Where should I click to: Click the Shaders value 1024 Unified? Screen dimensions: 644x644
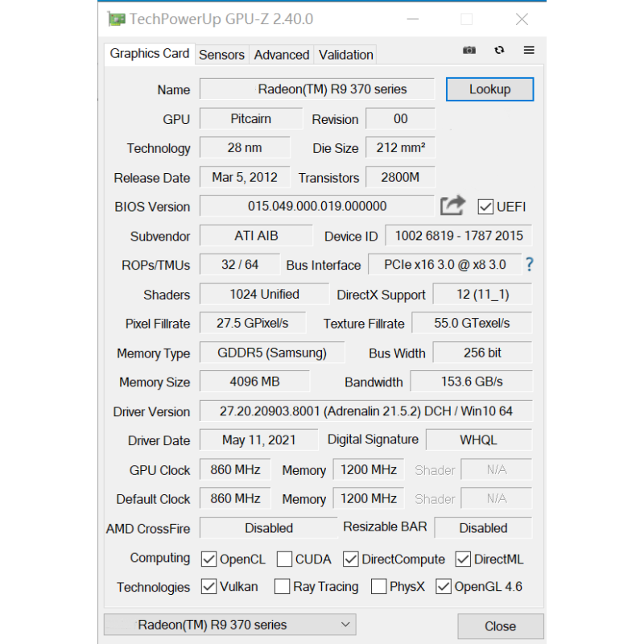tap(265, 294)
